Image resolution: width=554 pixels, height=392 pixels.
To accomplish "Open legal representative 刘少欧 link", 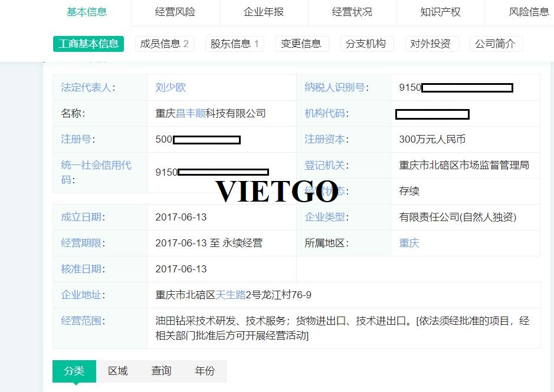I will 171,87.
